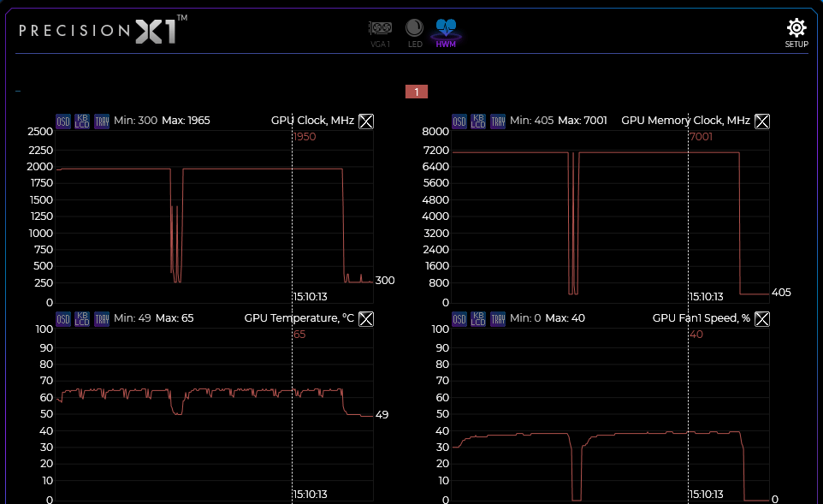Click the Precision X1 logo
Viewport: 823px width, 504px height.
[104, 30]
